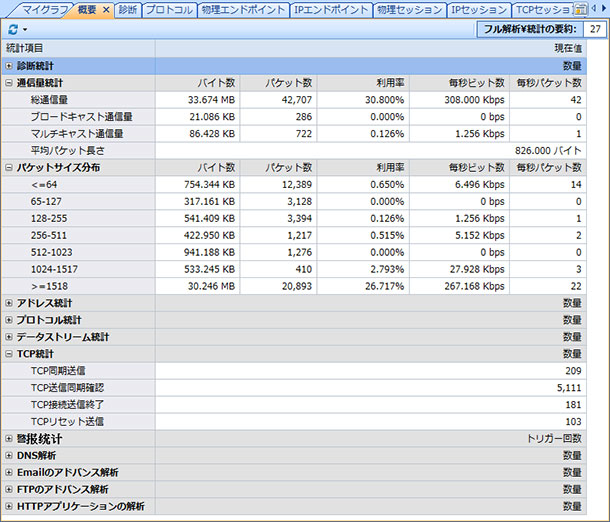Open the tab list icon next to TCPセッション
Viewport: 610px width, 522px height.
pyautogui.click(x=580, y=9)
